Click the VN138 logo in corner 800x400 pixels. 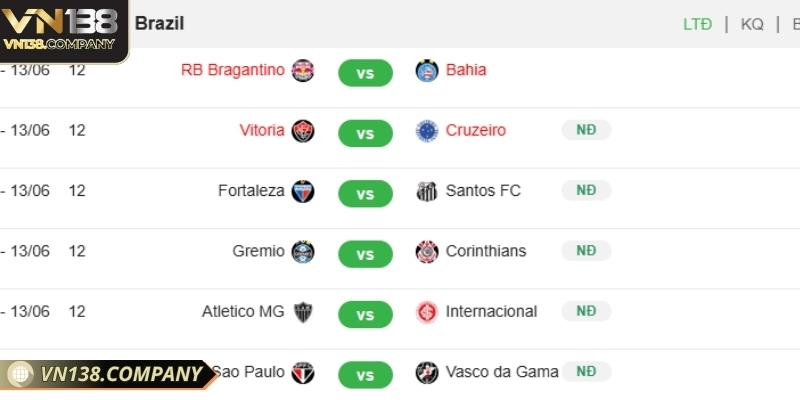(64, 31)
